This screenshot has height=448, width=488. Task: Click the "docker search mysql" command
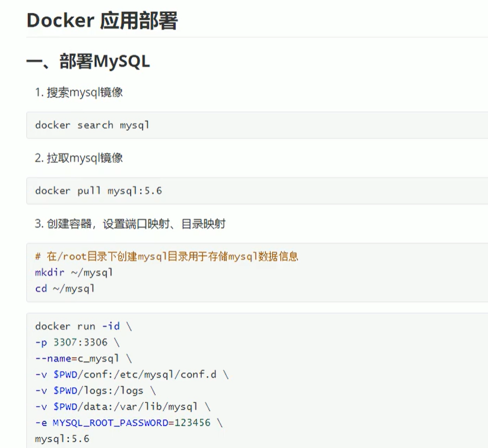click(92, 125)
